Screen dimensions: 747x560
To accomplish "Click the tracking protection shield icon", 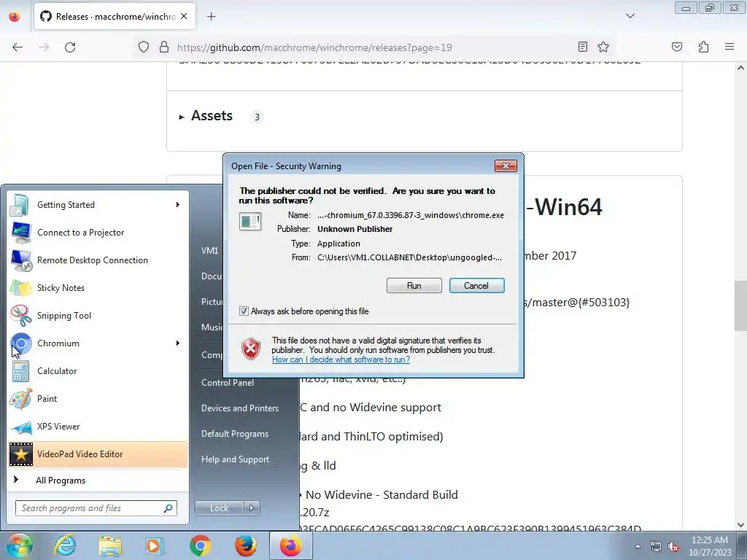I will click(x=144, y=47).
